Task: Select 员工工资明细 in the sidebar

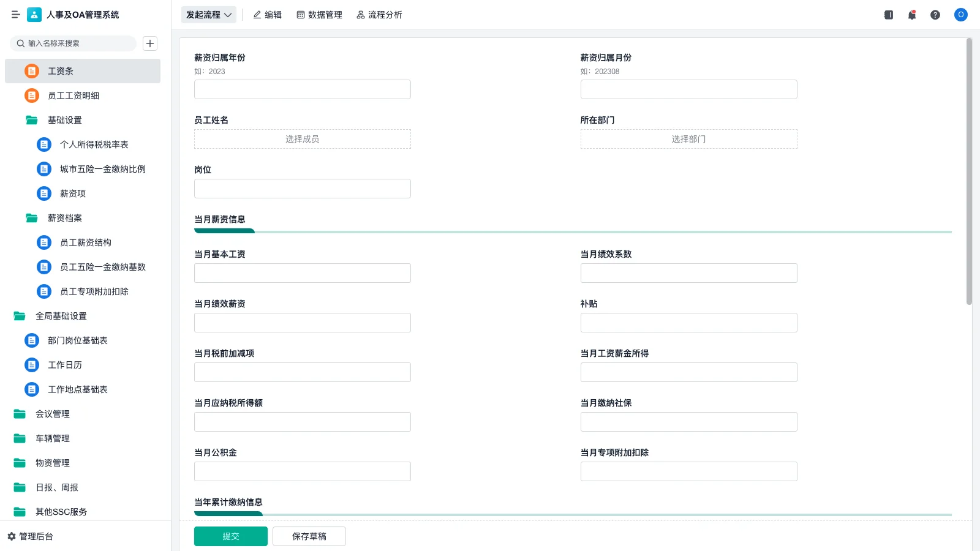Action: point(73,96)
